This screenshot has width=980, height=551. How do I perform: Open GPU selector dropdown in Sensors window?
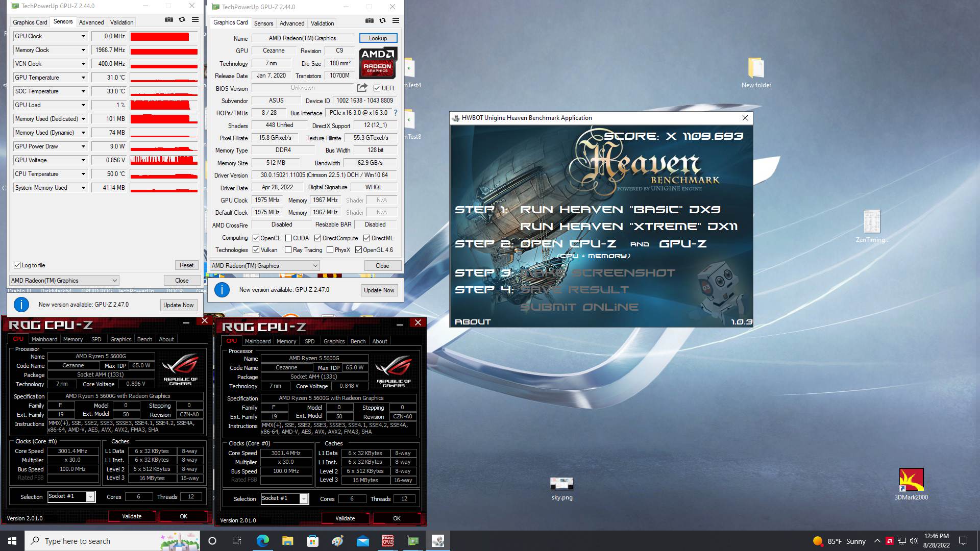tap(64, 281)
